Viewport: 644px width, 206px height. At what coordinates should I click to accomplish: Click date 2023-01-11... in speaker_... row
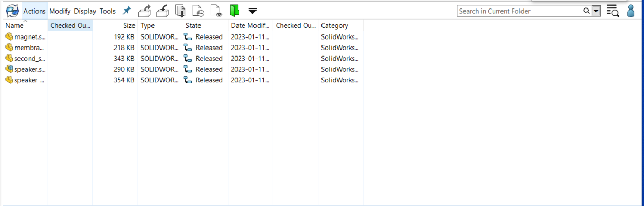(250, 80)
